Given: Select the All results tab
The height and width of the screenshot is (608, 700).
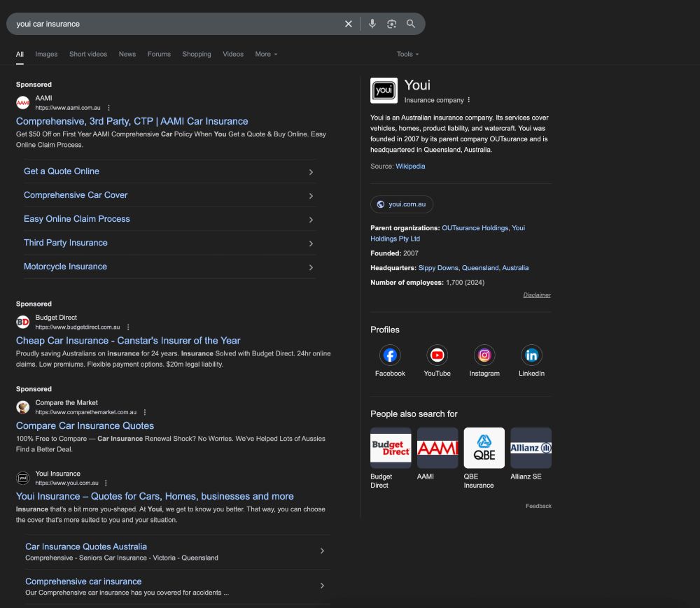Looking at the screenshot, I should point(20,54).
